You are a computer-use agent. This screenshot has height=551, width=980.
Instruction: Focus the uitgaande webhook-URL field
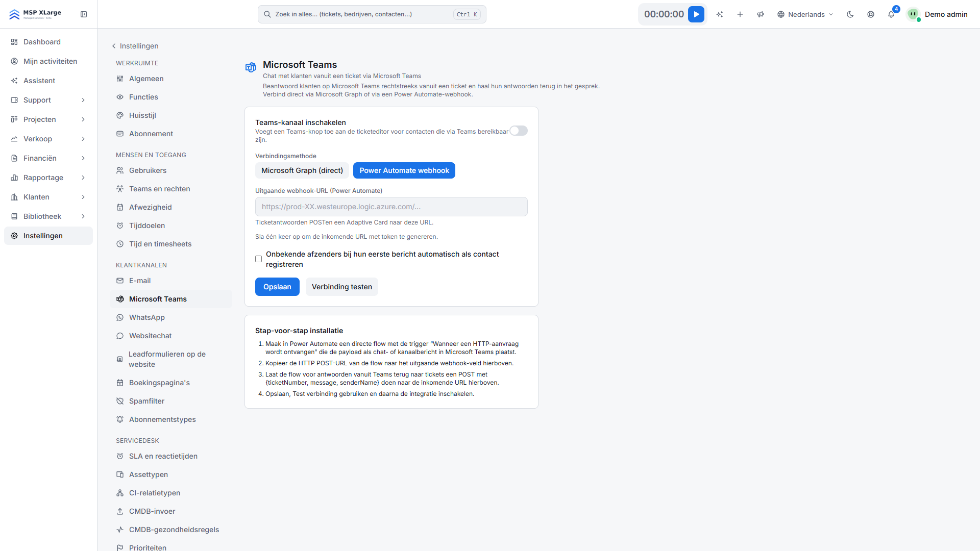point(391,207)
